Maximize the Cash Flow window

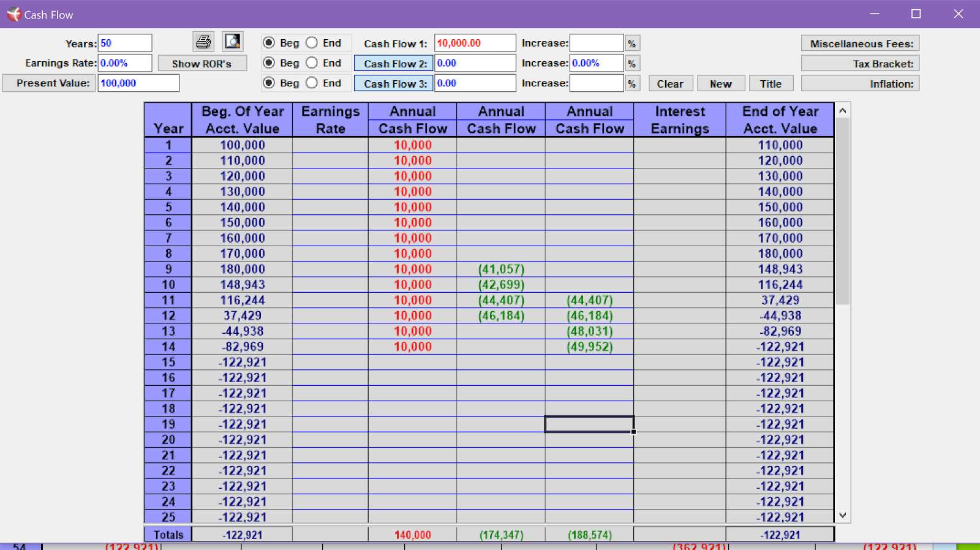[x=916, y=14]
